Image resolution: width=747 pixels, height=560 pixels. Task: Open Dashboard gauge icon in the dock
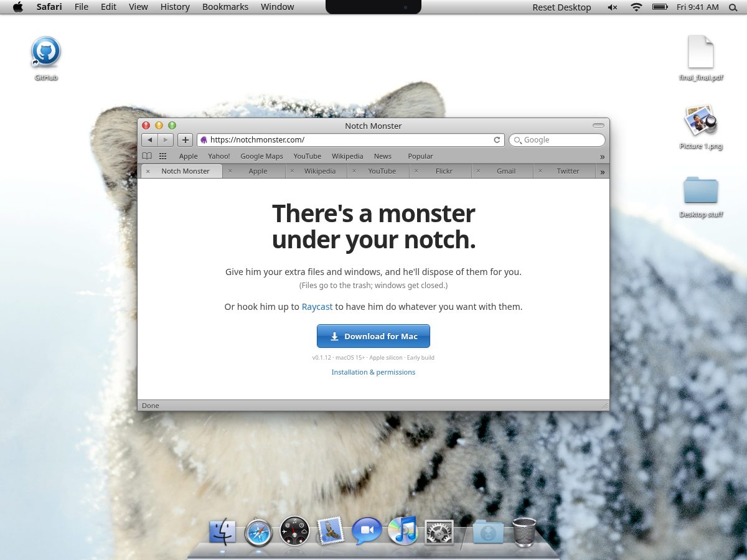pos(294,531)
